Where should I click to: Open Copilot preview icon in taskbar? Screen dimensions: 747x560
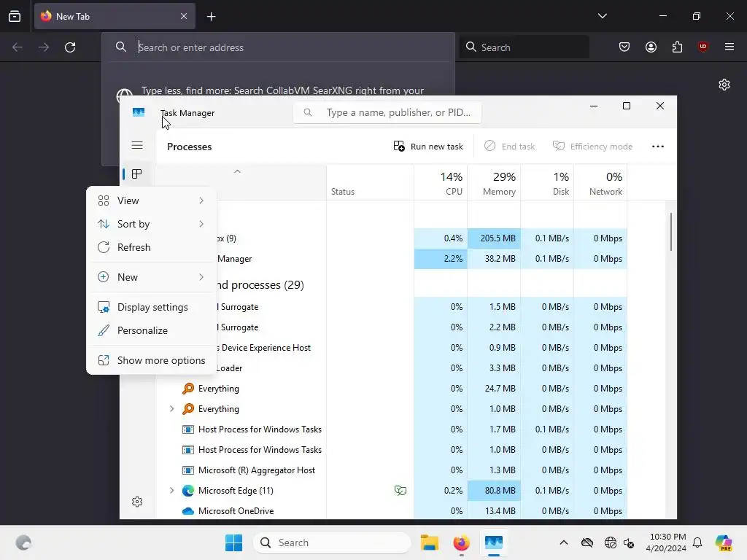(x=724, y=542)
